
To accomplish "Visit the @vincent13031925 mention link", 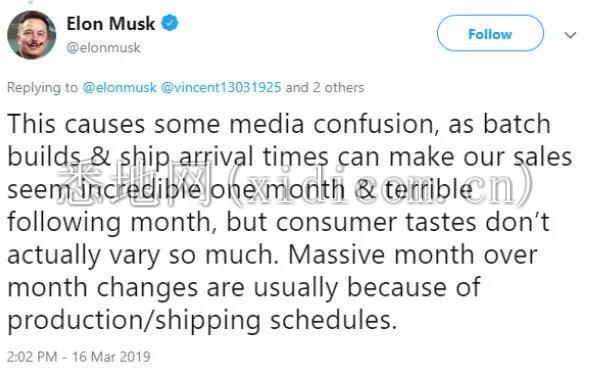I will point(221,88).
